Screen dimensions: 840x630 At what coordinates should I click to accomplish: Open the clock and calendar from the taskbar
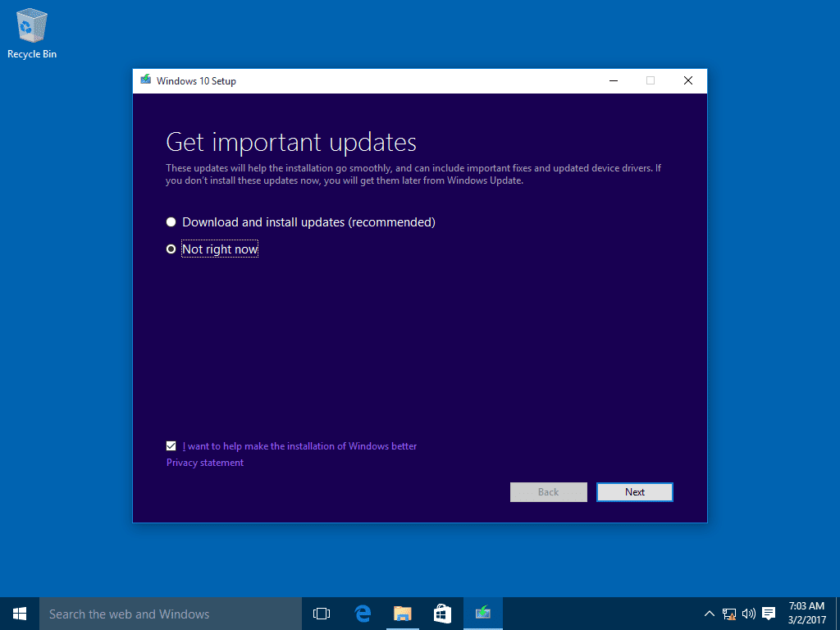[808, 613]
